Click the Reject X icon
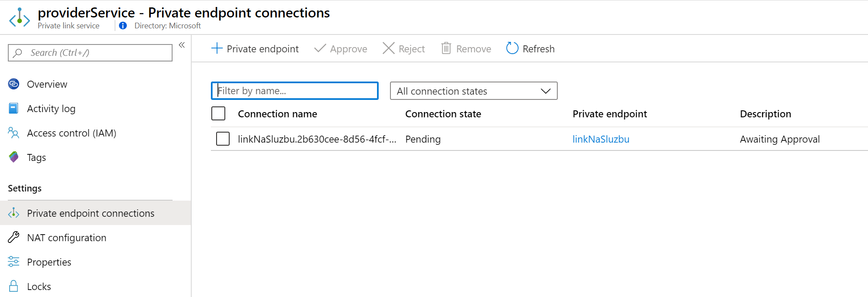The height and width of the screenshot is (297, 868). [x=388, y=48]
